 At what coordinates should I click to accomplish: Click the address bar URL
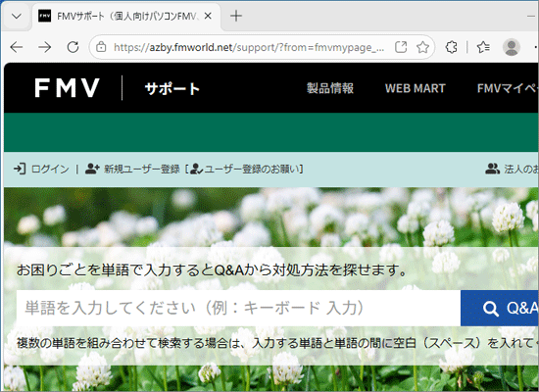[249, 47]
